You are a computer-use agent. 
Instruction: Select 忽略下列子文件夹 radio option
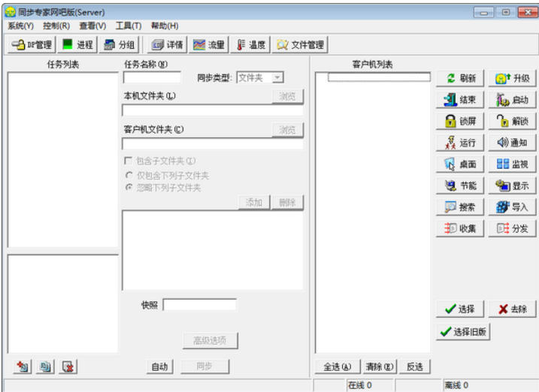click(x=129, y=188)
